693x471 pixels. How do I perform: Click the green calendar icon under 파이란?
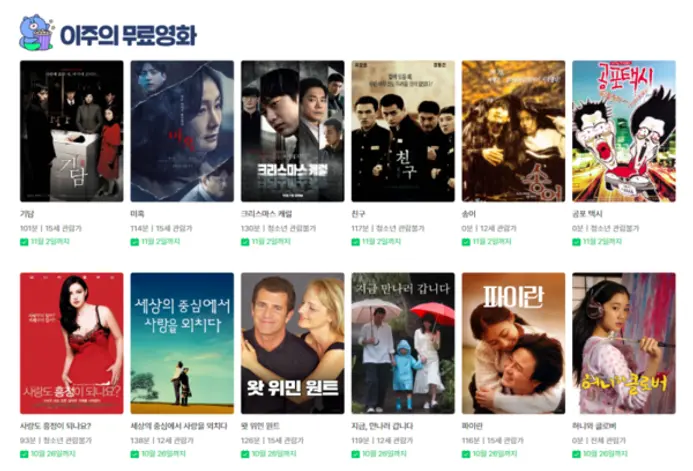pos(466,454)
